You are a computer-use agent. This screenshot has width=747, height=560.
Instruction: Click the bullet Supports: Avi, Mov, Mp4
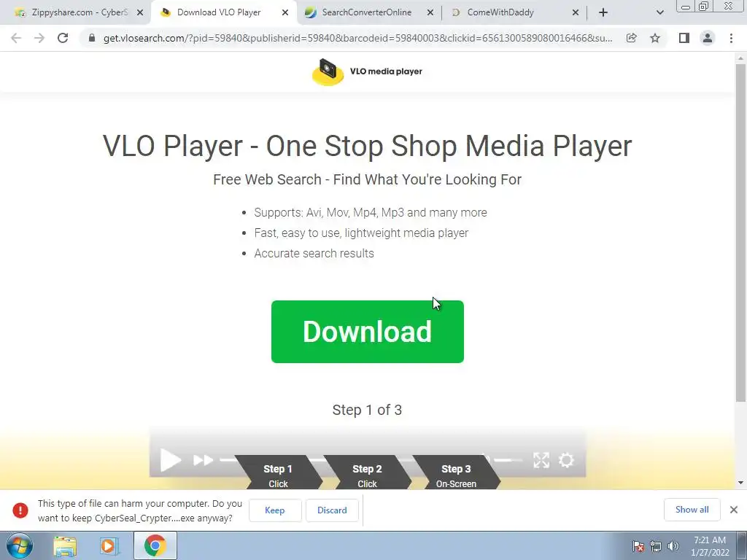click(x=370, y=212)
